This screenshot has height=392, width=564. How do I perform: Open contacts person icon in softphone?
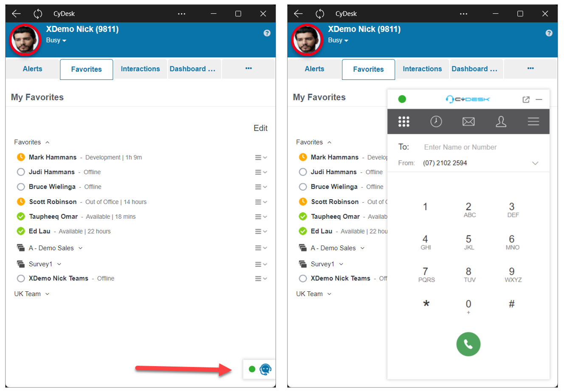coord(501,122)
